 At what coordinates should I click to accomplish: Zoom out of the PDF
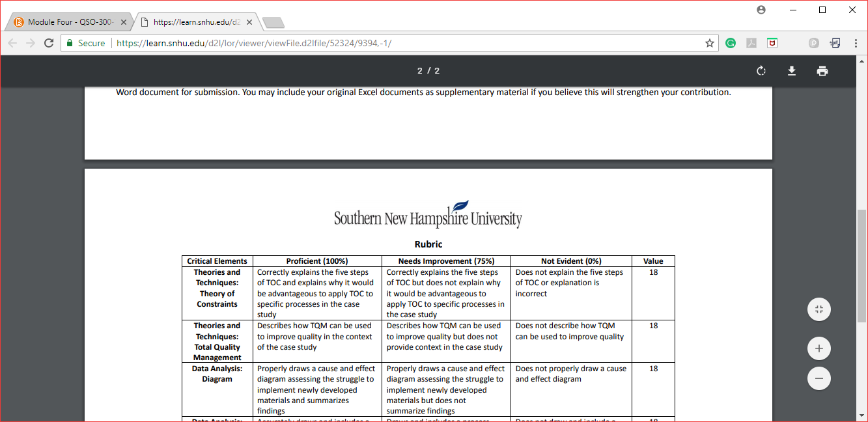(819, 378)
